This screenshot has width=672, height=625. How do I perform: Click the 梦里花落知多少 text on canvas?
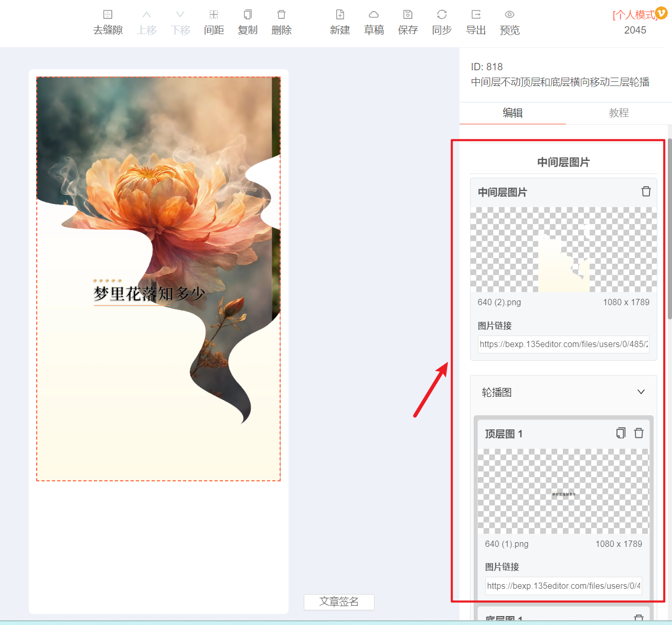tap(149, 294)
